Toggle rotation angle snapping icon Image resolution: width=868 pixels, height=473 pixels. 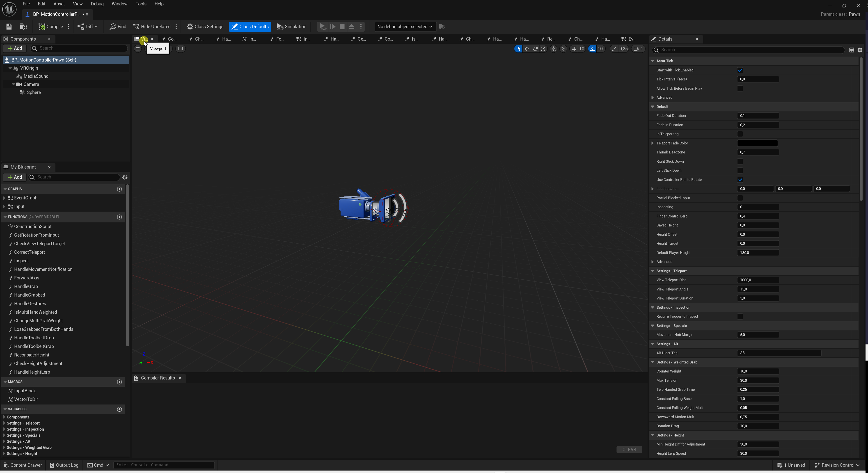click(592, 49)
